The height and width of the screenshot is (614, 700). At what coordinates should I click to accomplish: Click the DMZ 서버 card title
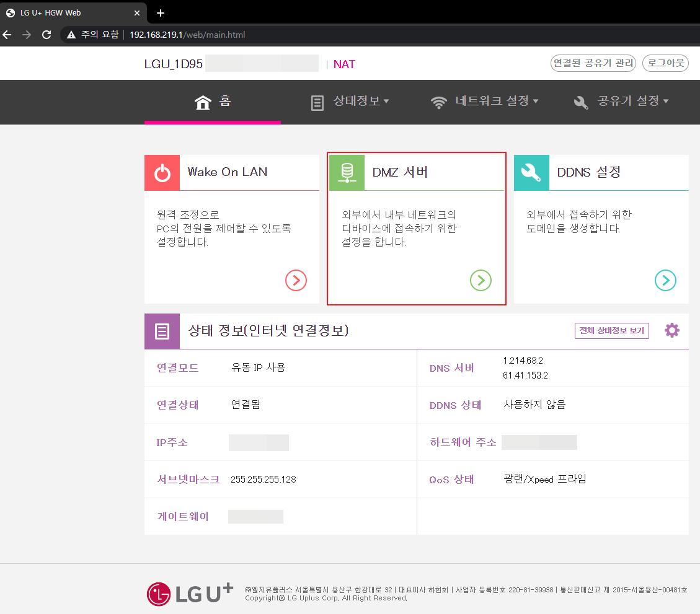[x=400, y=172]
